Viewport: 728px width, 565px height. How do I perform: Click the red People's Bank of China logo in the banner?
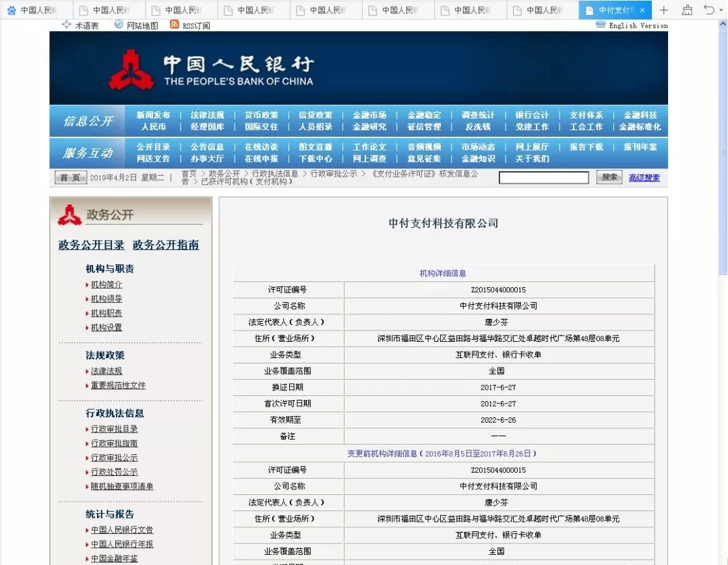click(x=131, y=69)
